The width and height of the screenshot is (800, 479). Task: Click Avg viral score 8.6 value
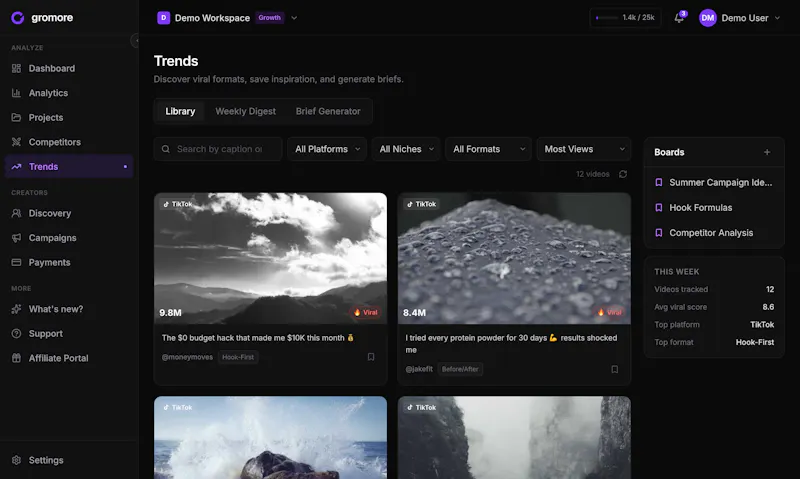[x=768, y=307]
